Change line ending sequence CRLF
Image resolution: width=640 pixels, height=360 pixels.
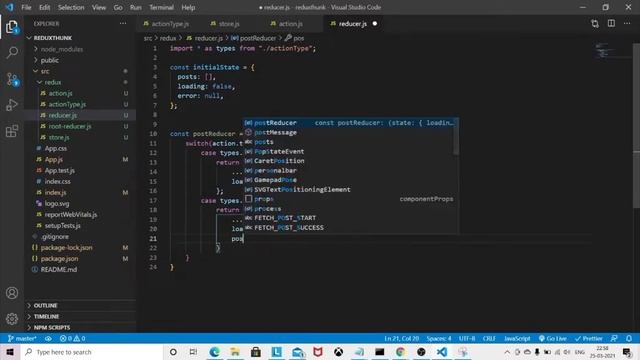click(489, 338)
